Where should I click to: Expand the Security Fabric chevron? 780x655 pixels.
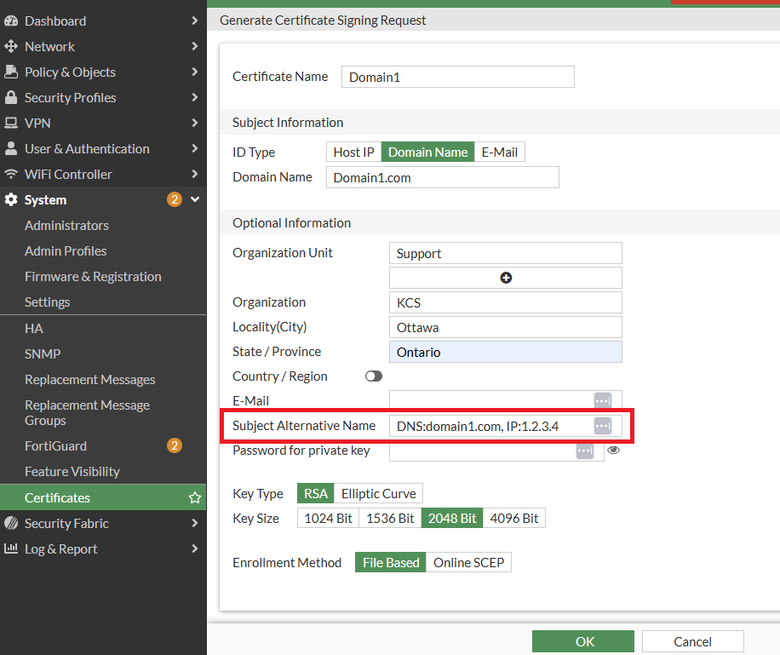(x=195, y=523)
